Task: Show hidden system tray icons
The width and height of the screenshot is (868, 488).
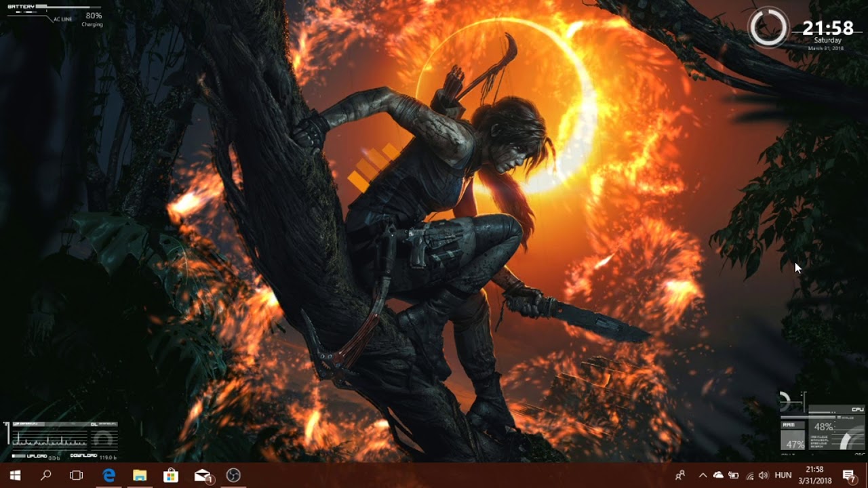Action: (x=703, y=475)
